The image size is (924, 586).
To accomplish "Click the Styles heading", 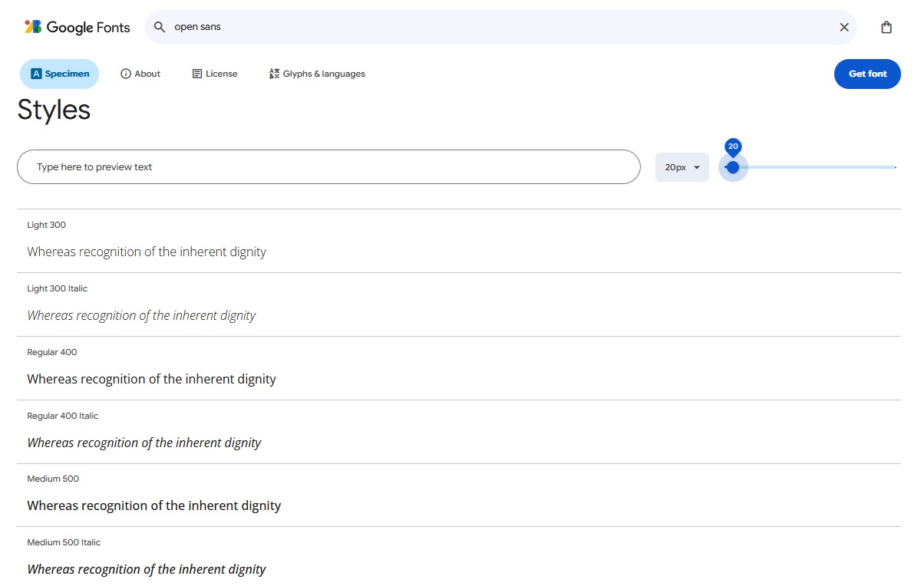I will click(54, 110).
